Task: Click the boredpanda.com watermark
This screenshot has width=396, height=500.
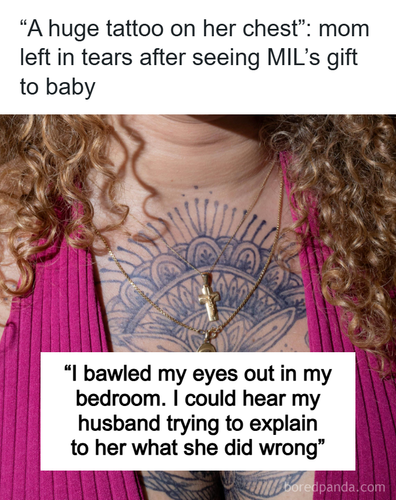Action: 334,487
